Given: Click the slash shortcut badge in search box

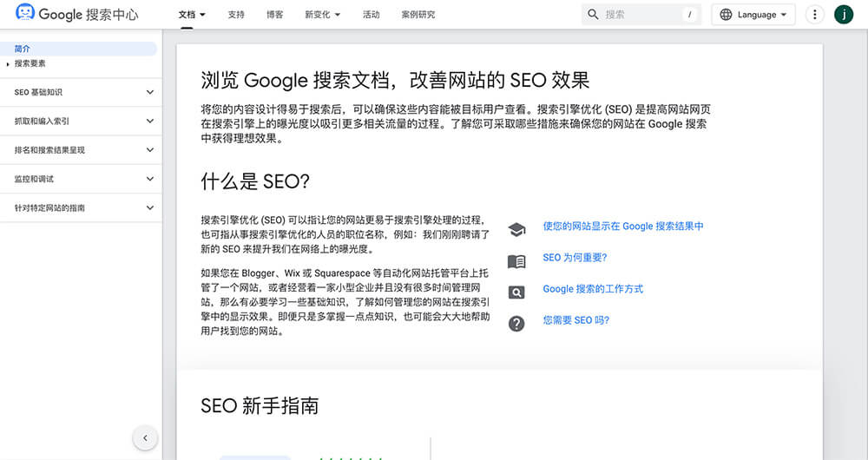Looking at the screenshot, I should pyautogui.click(x=689, y=15).
